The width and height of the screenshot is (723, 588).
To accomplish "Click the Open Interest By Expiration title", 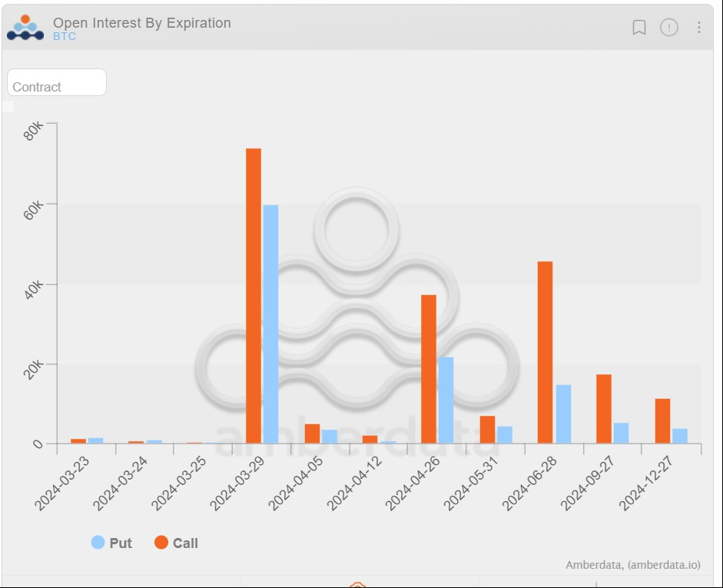I will point(142,23).
